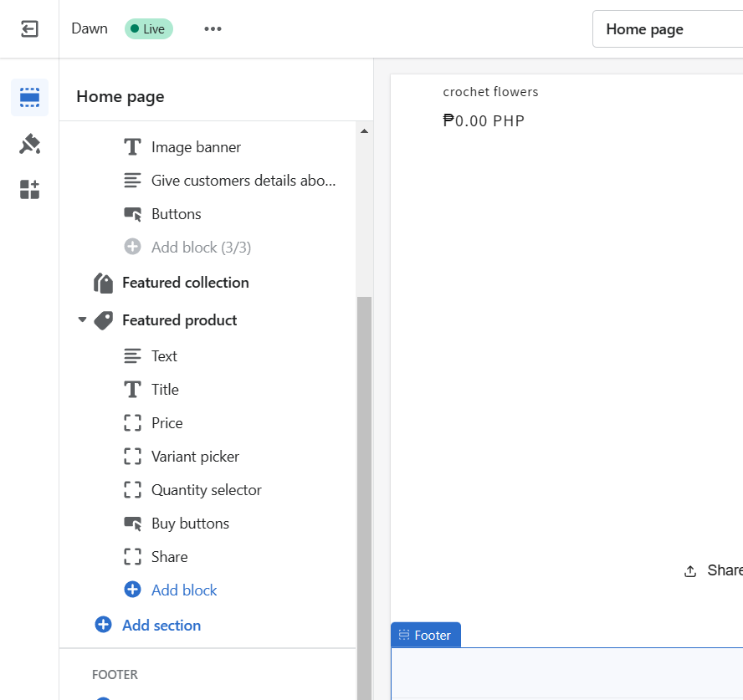Click the Featured product tag icon

point(103,320)
